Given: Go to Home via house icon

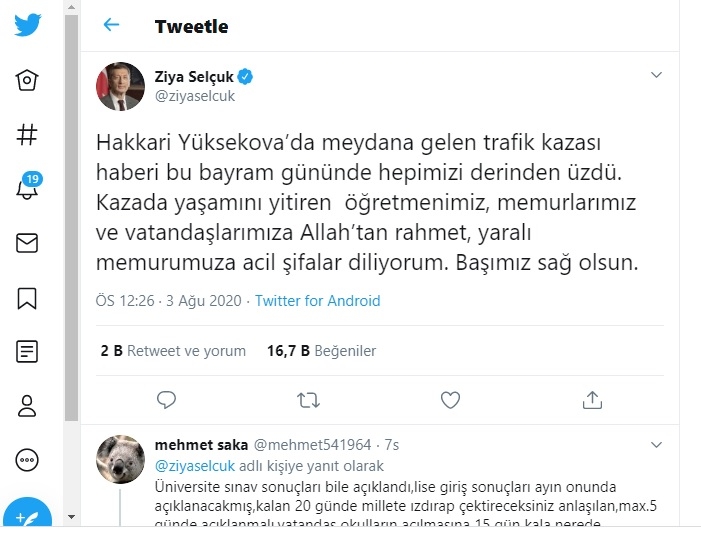Looking at the screenshot, I should coord(27,81).
